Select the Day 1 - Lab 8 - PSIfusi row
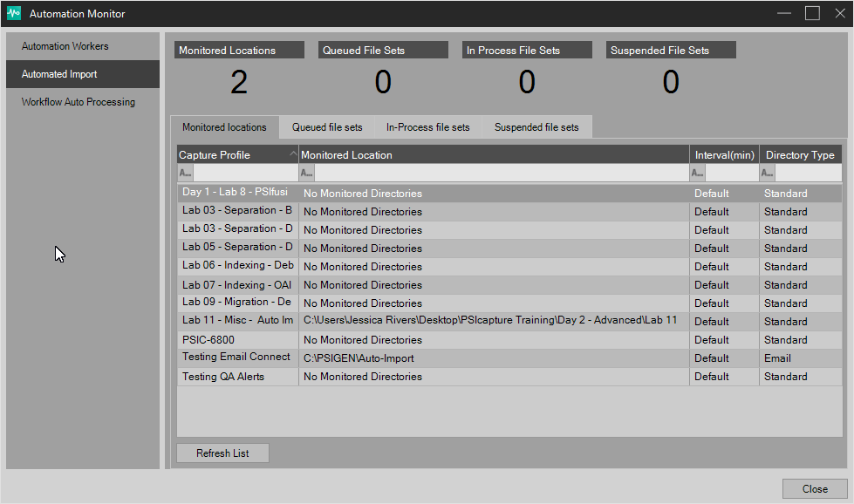This screenshot has width=854, height=504. tap(509, 194)
